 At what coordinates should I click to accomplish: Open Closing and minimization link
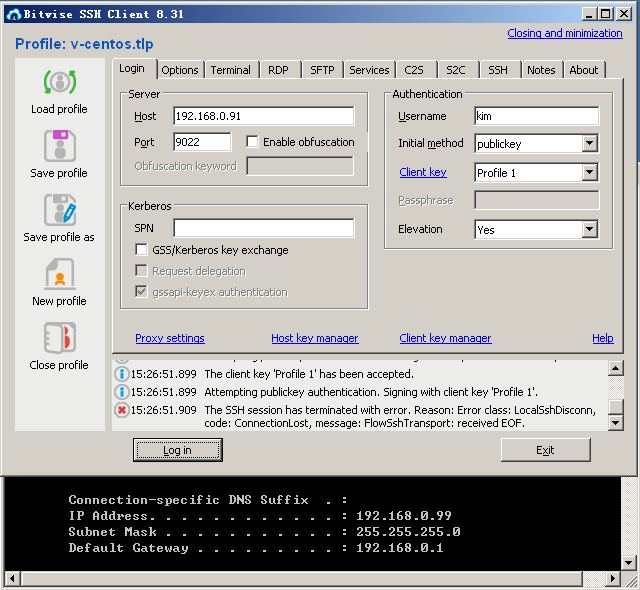point(565,33)
